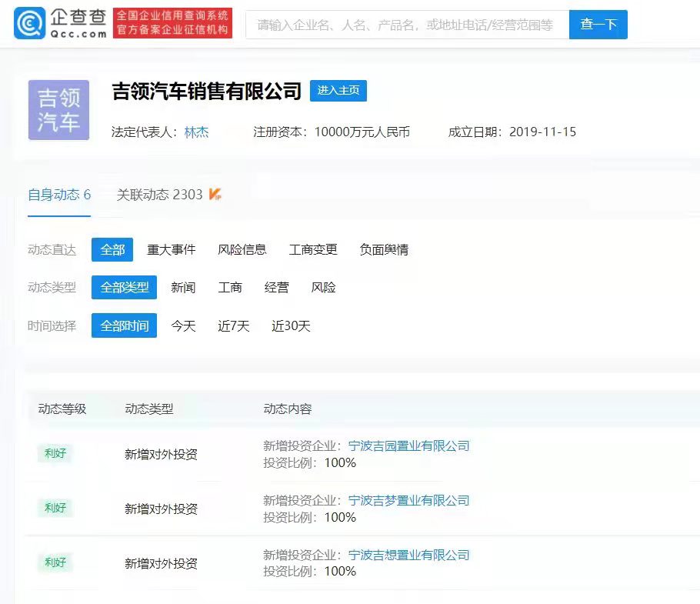Select 全部类型 in 动态类型 filter

click(124, 288)
